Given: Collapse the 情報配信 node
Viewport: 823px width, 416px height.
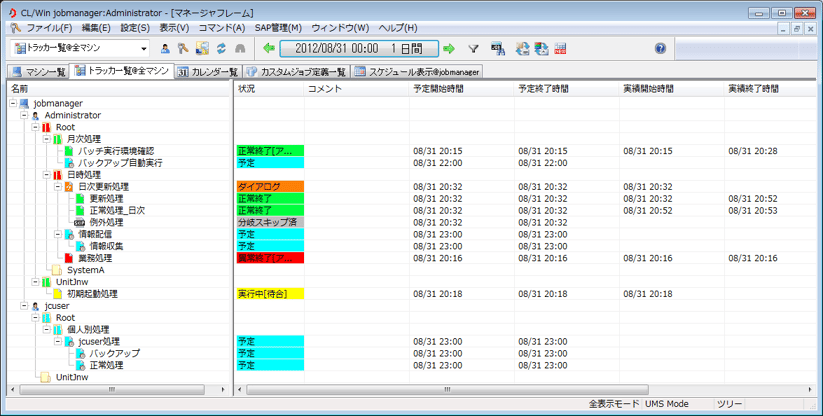Looking at the screenshot, I should (58, 234).
